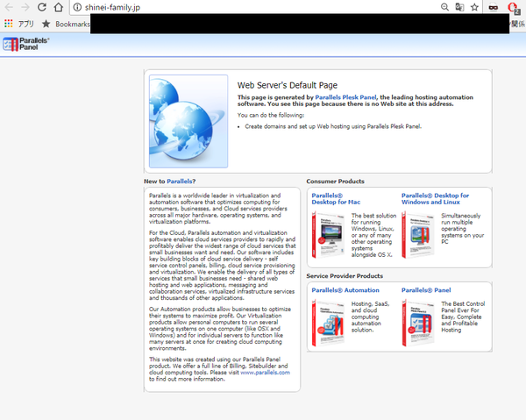Click the Desktop for Windows and Linux box image
Image resolution: width=526 pixels, height=420 pixels.
point(418,235)
